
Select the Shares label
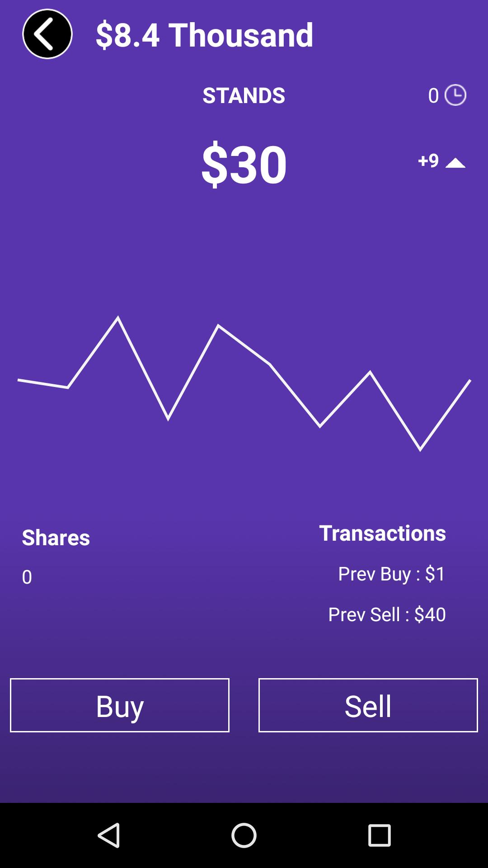pyautogui.click(x=56, y=538)
